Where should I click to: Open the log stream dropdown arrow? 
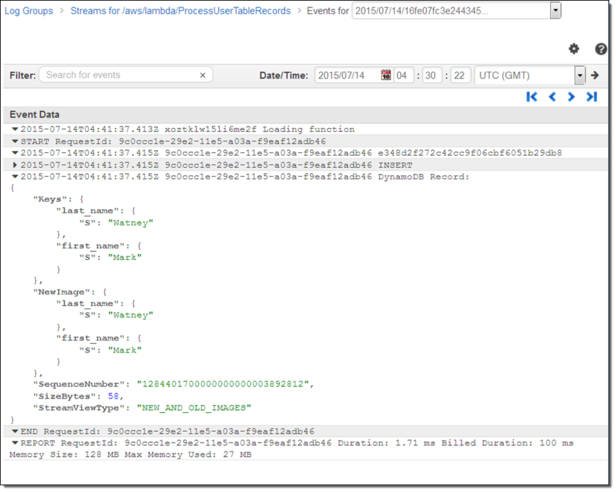[555, 11]
